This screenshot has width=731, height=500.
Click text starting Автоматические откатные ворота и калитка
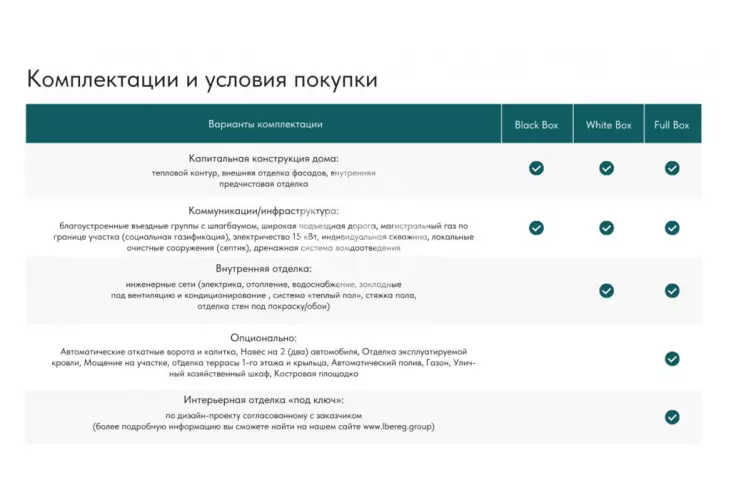[x=263, y=363]
